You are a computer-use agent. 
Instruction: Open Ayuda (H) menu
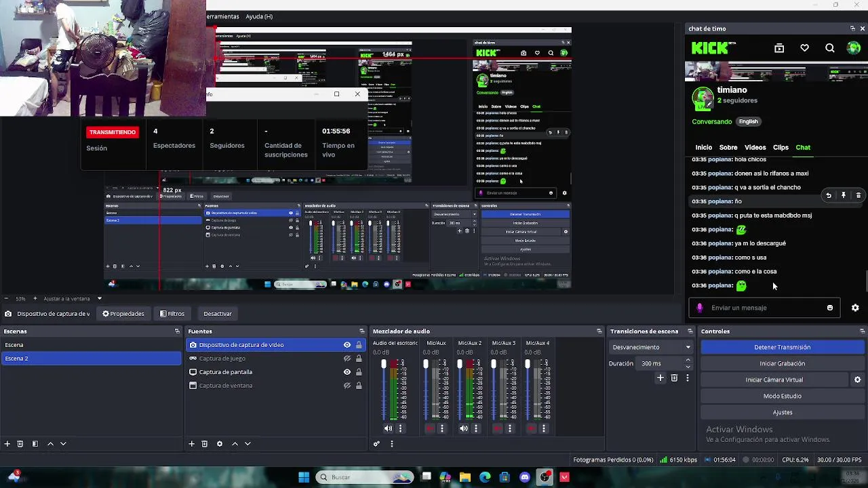click(x=259, y=16)
